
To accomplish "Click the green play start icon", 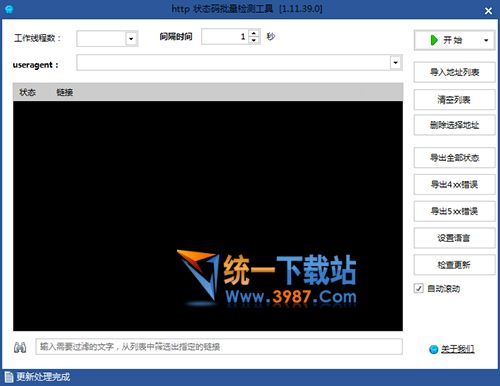I will coord(434,40).
